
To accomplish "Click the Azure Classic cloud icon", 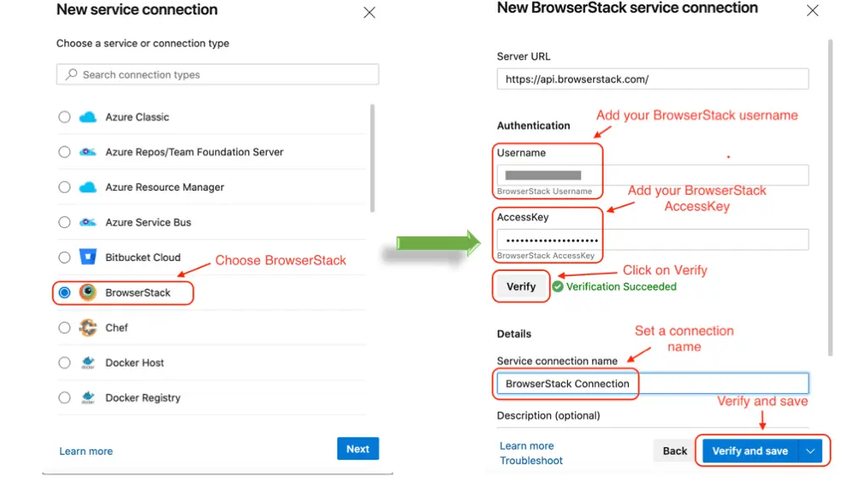I will point(88,117).
